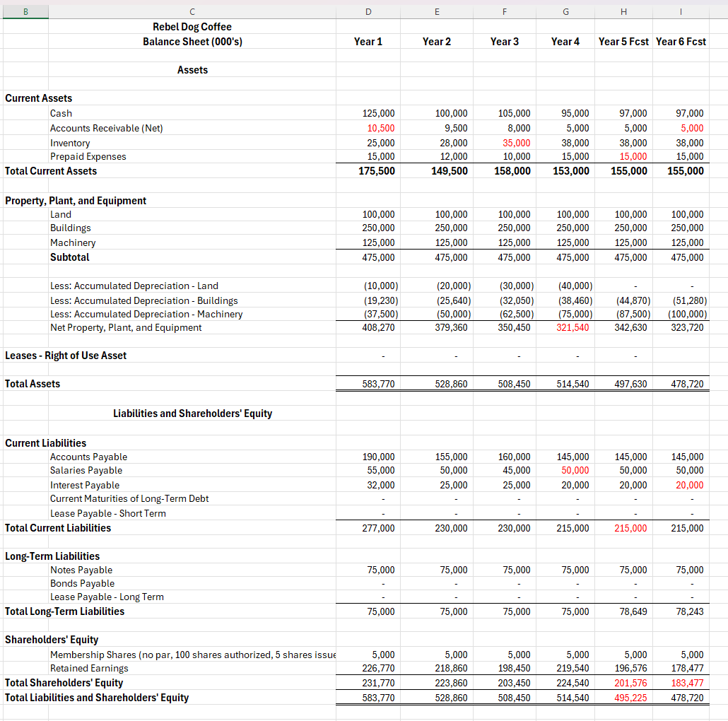Click the 'Membership Shares' row label
This screenshot has width=728, height=721.
tap(193, 655)
